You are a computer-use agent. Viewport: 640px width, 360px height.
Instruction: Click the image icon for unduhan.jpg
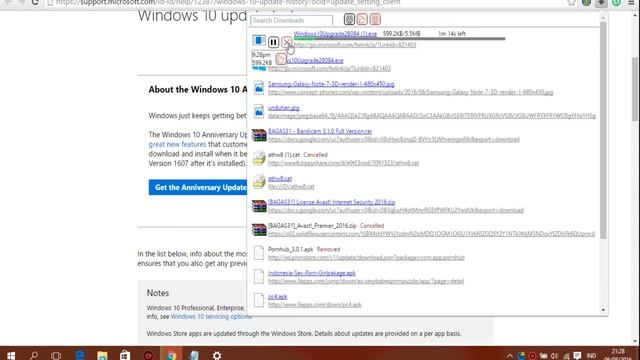[x=259, y=111]
